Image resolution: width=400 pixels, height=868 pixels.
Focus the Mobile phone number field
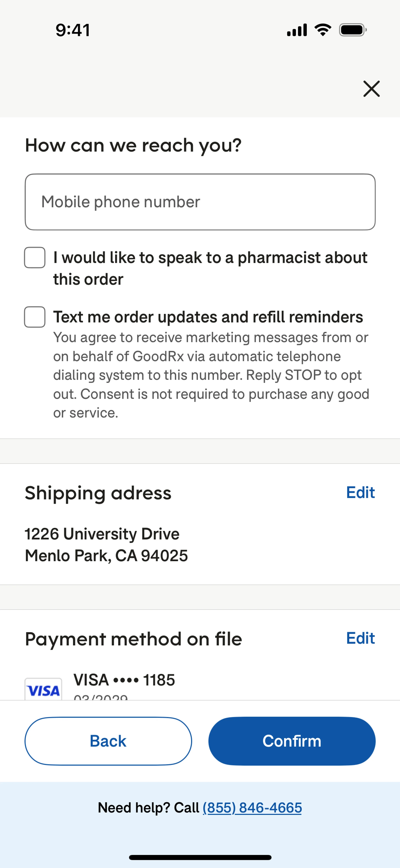[x=200, y=202]
